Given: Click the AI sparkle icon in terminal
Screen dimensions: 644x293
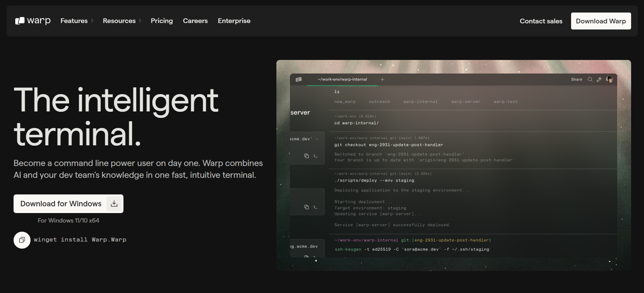Looking at the screenshot, I should tap(599, 79).
